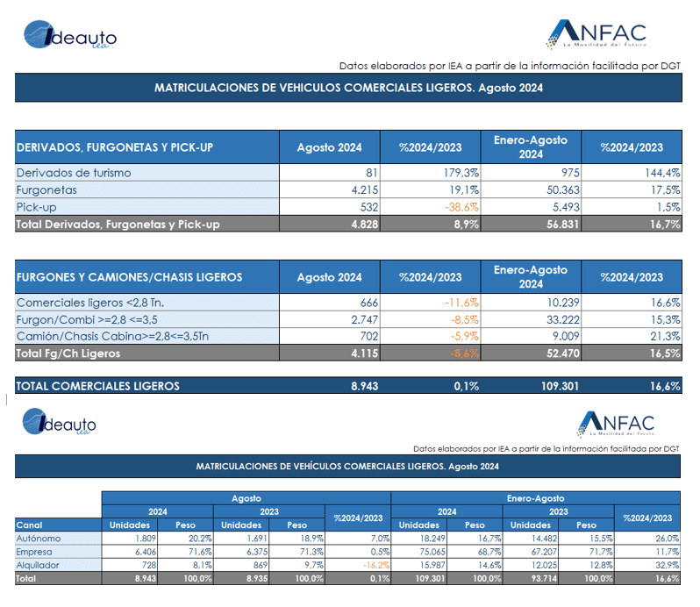700x607 pixels.
Task: Select the 2023 cumulative total 93.714
Action: tap(544, 578)
